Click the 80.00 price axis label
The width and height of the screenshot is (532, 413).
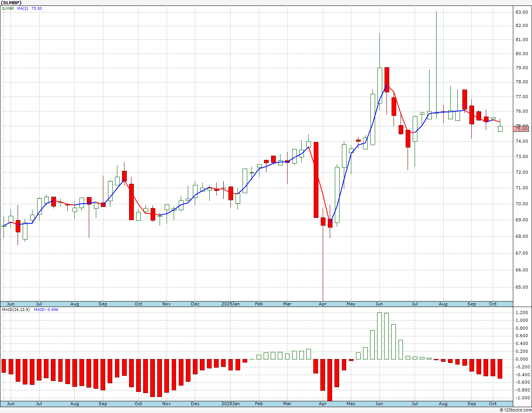click(521, 54)
